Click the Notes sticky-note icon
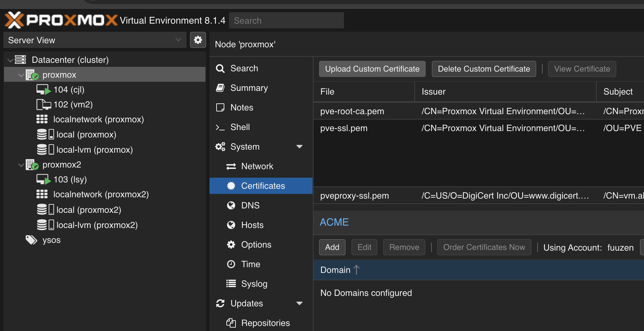644x331 pixels. (220, 108)
